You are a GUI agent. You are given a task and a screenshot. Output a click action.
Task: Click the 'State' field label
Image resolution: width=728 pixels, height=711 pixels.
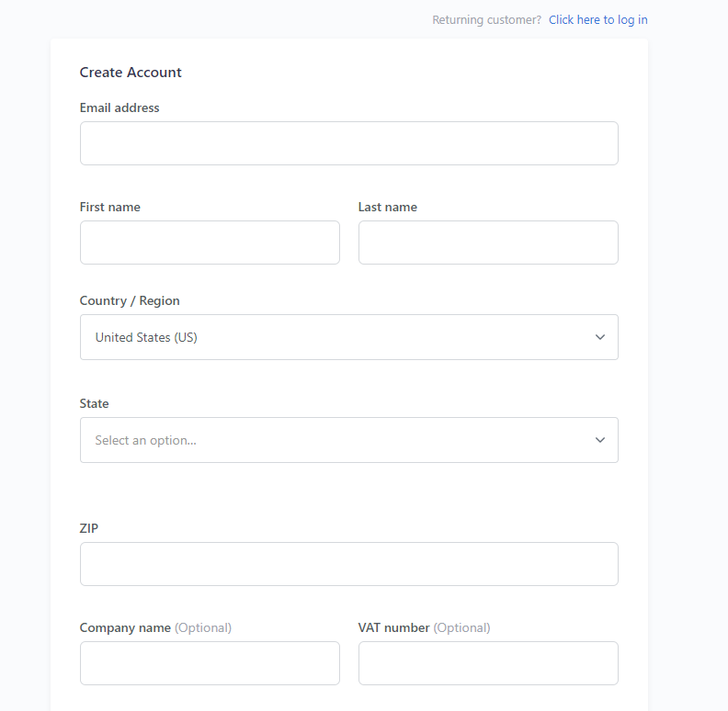tap(95, 403)
